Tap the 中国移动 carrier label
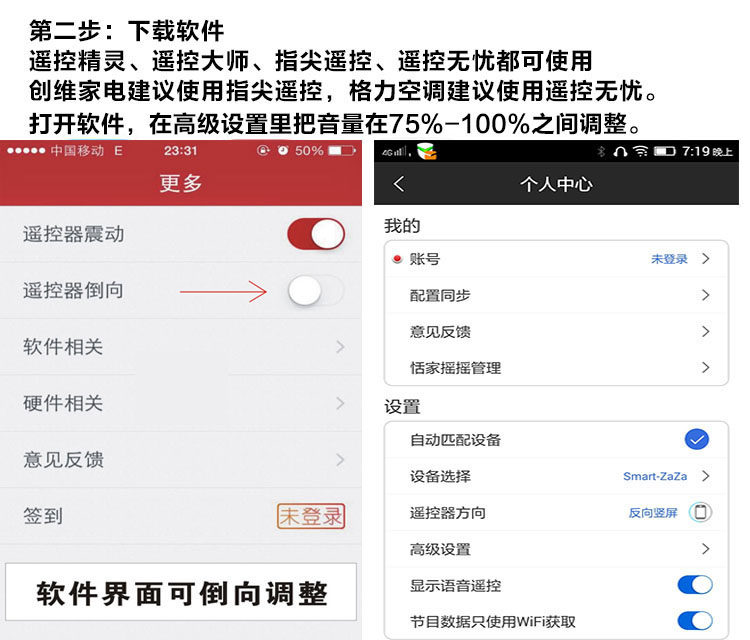 click(x=77, y=151)
